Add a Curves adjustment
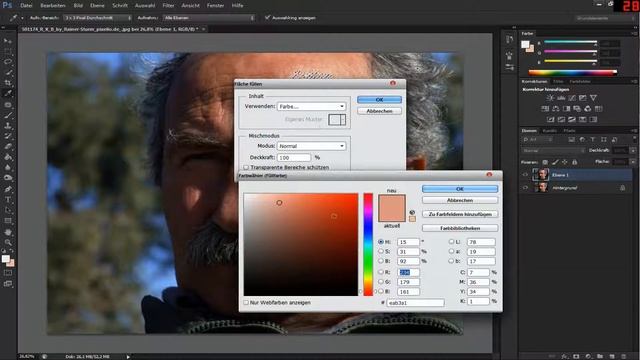Viewport: 640px width, 360px height. click(572, 98)
